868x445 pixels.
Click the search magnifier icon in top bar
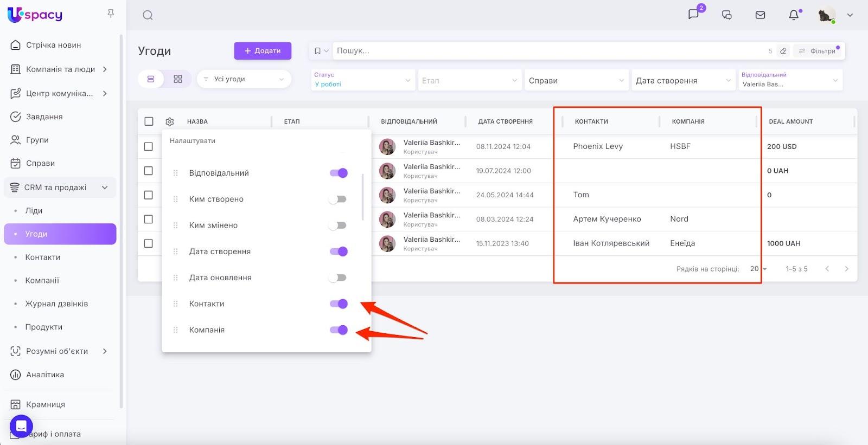148,15
